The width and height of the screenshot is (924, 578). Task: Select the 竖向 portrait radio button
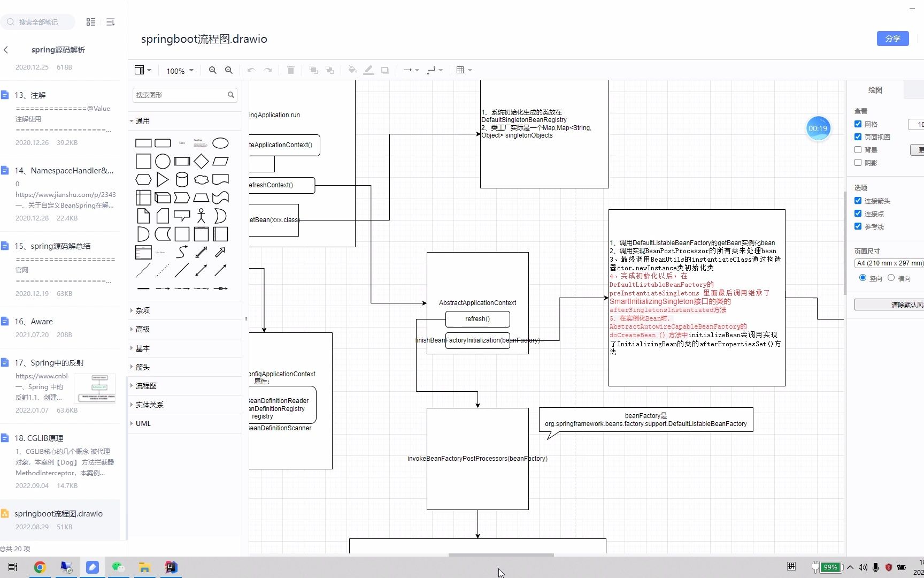(x=863, y=278)
